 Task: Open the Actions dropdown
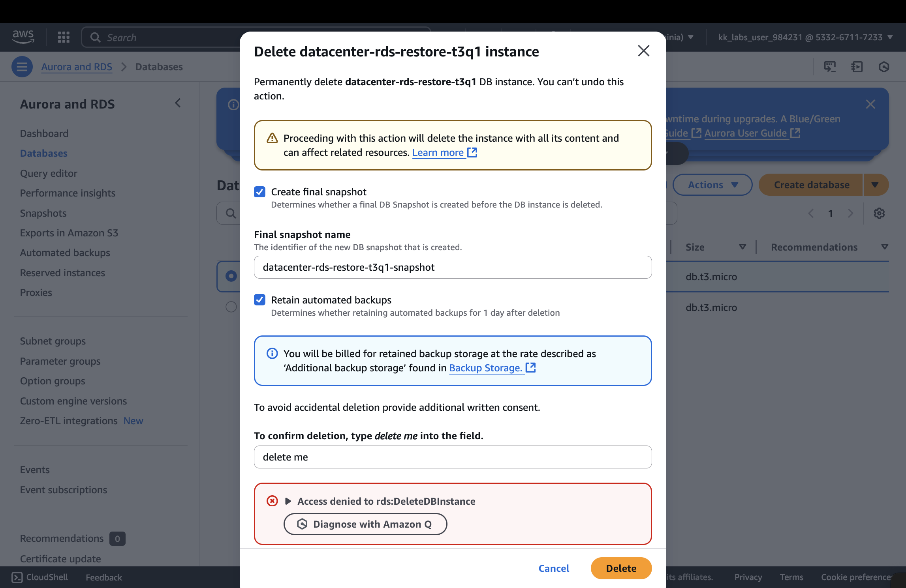712,185
